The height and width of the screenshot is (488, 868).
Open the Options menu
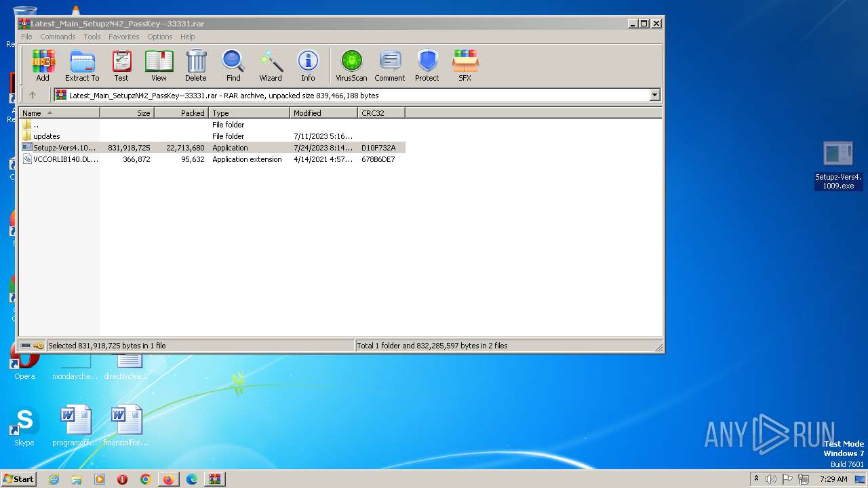coord(160,37)
